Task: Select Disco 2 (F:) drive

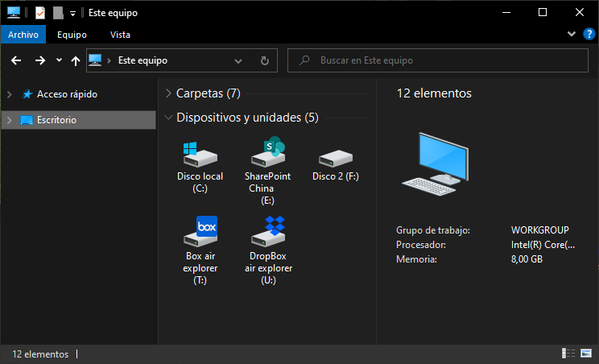Action: [x=336, y=166]
